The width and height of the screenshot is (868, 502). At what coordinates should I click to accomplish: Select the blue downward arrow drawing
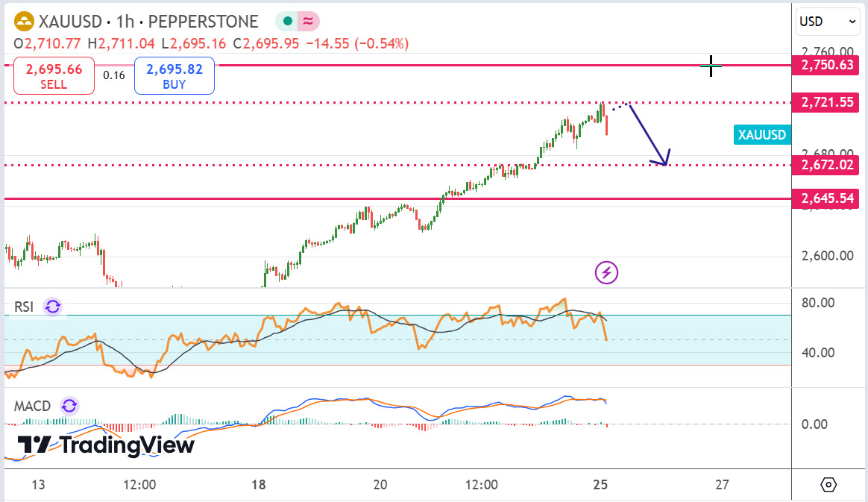tap(647, 134)
